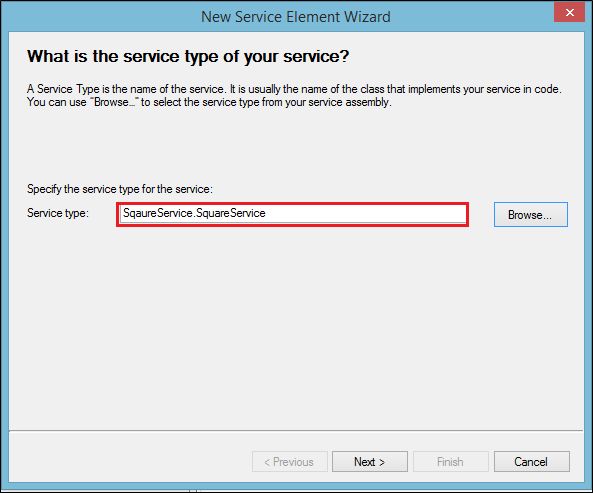
Task: Click the Service type input field
Action: [293, 214]
